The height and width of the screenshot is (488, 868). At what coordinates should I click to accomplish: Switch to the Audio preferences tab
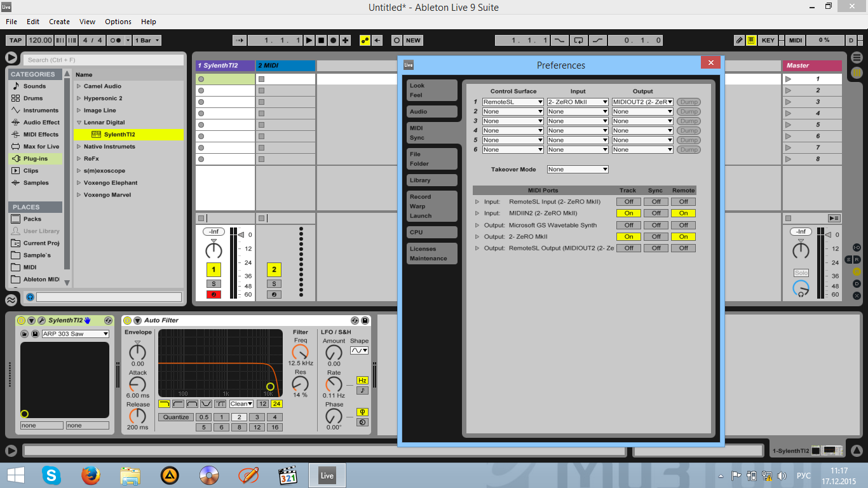[x=431, y=112]
